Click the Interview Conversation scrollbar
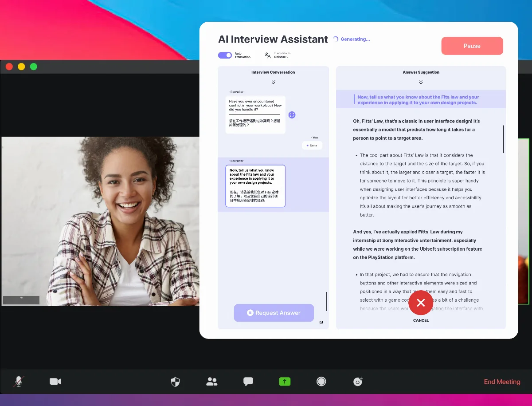The width and height of the screenshot is (532, 406). pos(327,301)
